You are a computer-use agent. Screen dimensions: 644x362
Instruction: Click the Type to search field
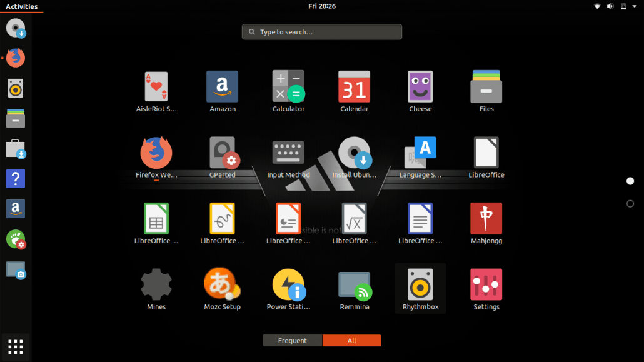tap(321, 31)
